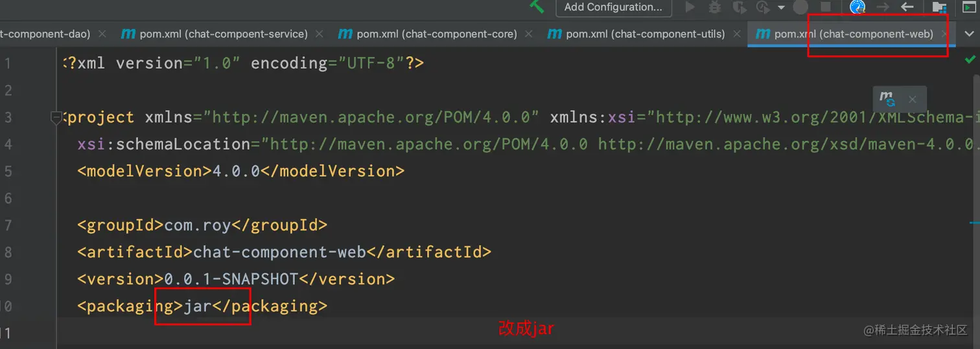Viewport: 980px width, 349px height.
Task: Click the encoding="UTF-8" attribute text
Action: [x=328, y=63]
